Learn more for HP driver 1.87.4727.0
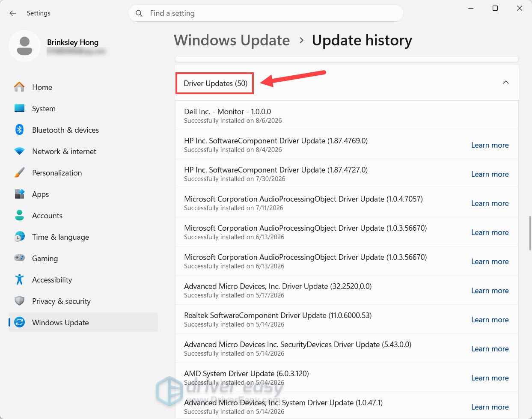Image resolution: width=532 pixels, height=419 pixels. 490,174
